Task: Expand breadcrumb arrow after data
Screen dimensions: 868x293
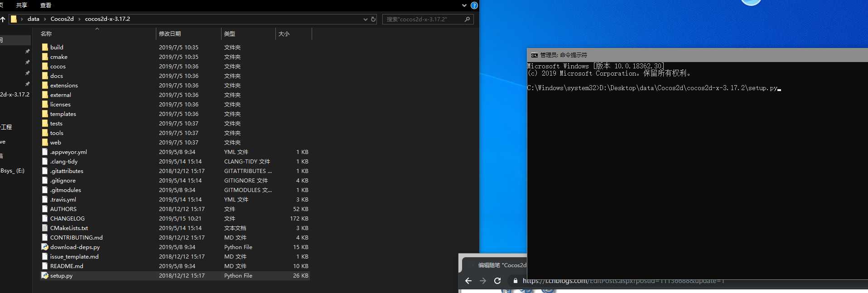Action: click(45, 19)
